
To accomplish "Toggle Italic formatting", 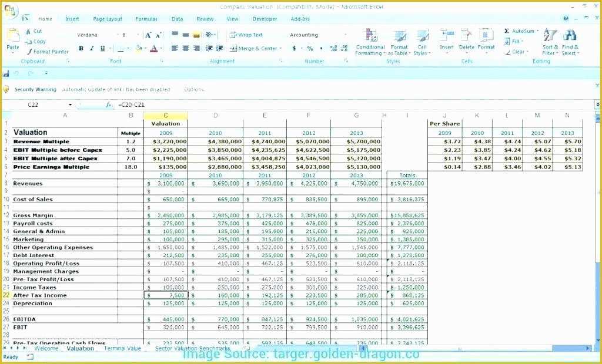I will [92, 48].
